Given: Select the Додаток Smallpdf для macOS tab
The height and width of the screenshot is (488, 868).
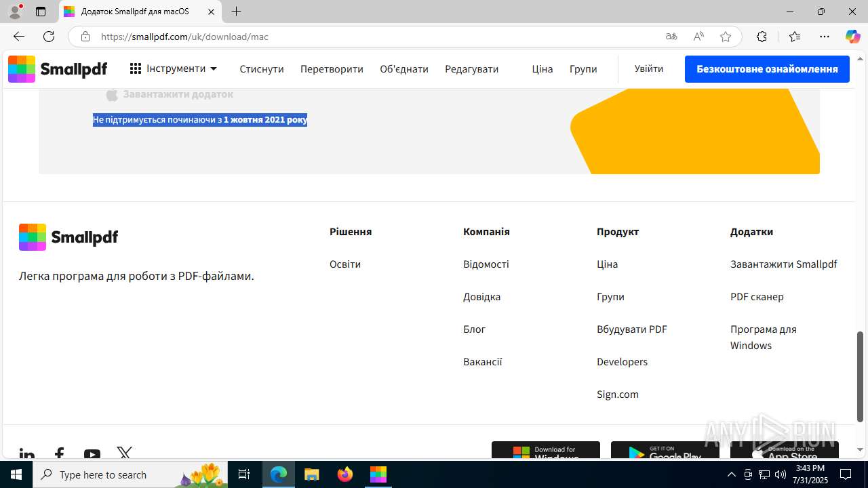Looking at the screenshot, I should tap(140, 12).
